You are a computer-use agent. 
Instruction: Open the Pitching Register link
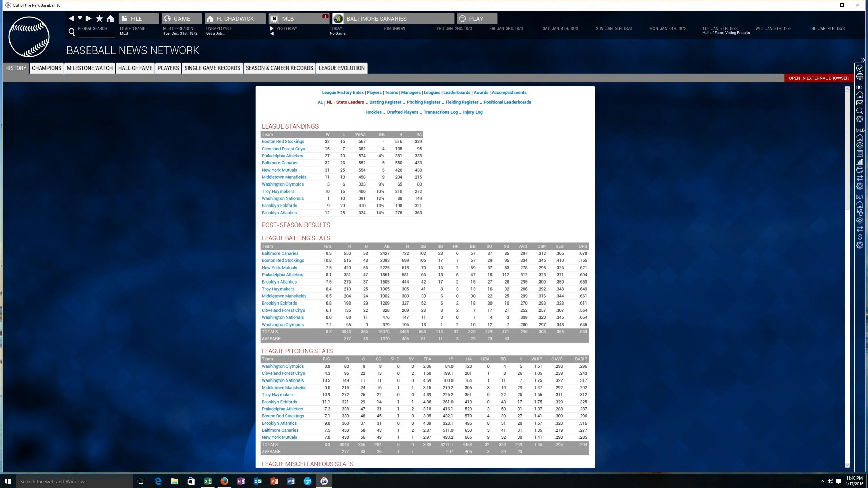coord(423,102)
